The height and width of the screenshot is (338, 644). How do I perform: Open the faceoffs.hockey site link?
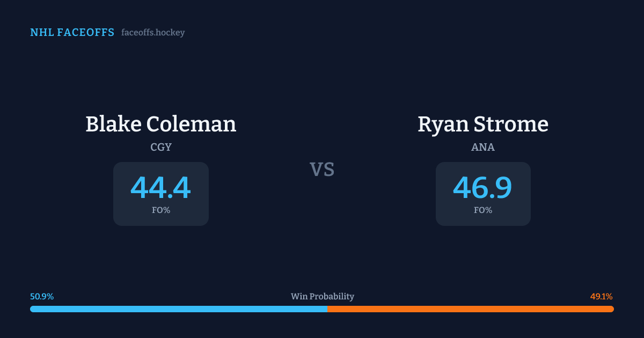point(153,33)
